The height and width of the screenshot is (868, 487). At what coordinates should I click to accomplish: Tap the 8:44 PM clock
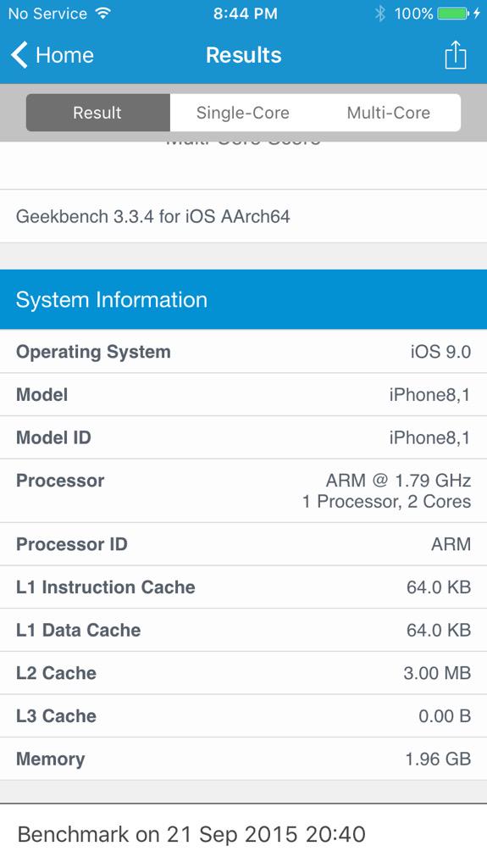coord(245,14)
